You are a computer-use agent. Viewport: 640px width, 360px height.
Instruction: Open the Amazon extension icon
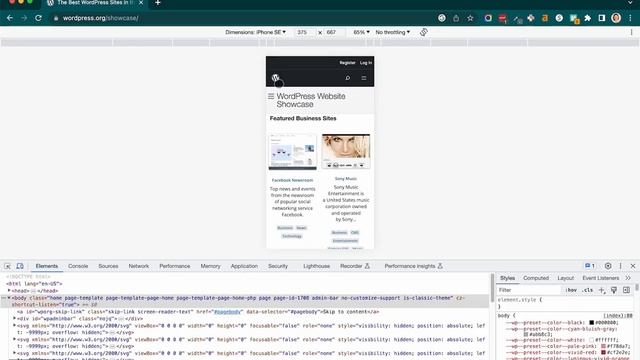click(x=544, y=18)
